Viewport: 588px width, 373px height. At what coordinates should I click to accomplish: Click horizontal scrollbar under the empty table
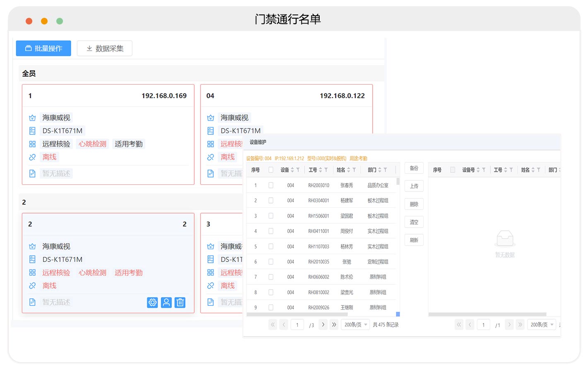click(x=487, y=315)
